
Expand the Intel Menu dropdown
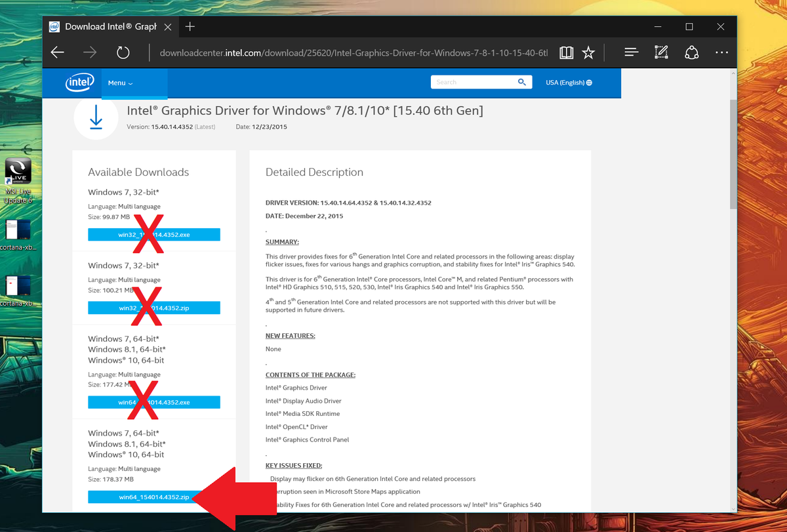pyautogui.click(x=119, y=83)
